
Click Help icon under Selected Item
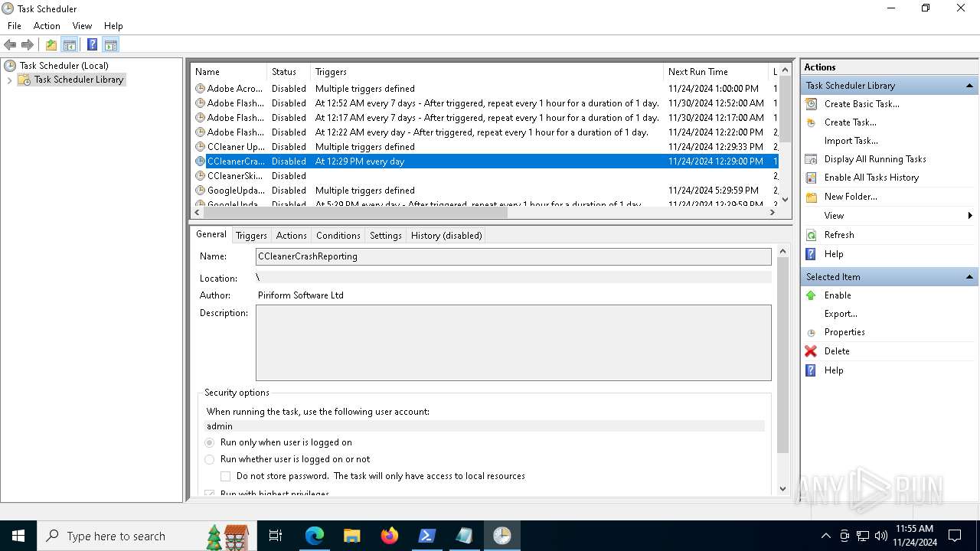pyautogui.click(x=811, y=370)
